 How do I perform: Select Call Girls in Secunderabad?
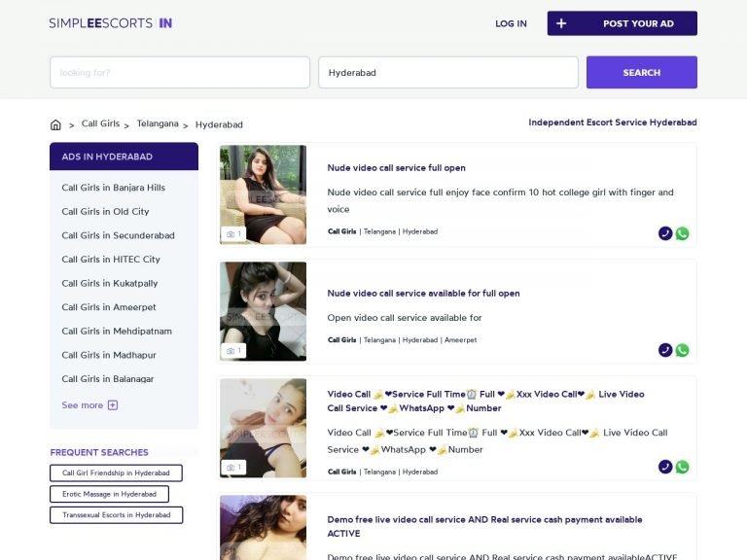118,235
